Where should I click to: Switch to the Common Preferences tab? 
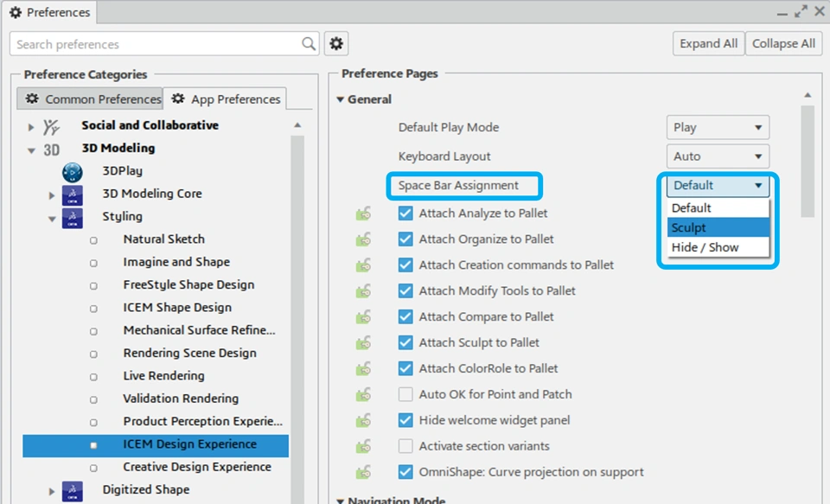point(92,99)
